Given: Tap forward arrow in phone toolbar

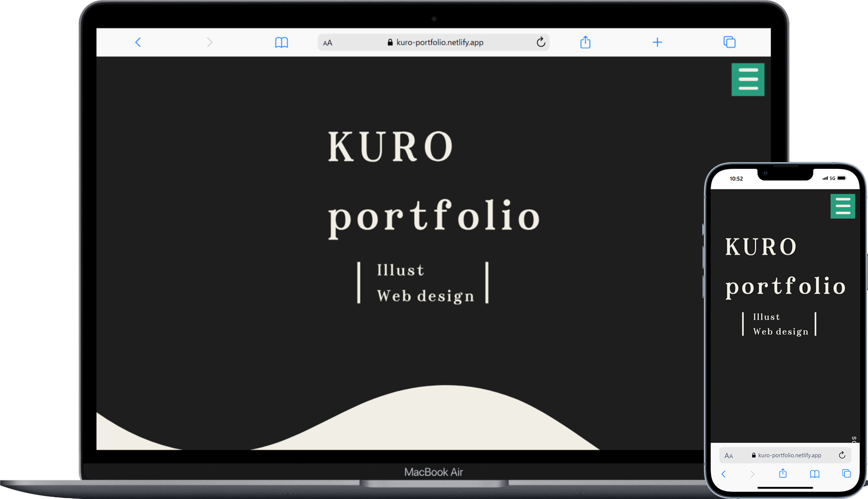Looking at the screenshot, I should (753, 474).
